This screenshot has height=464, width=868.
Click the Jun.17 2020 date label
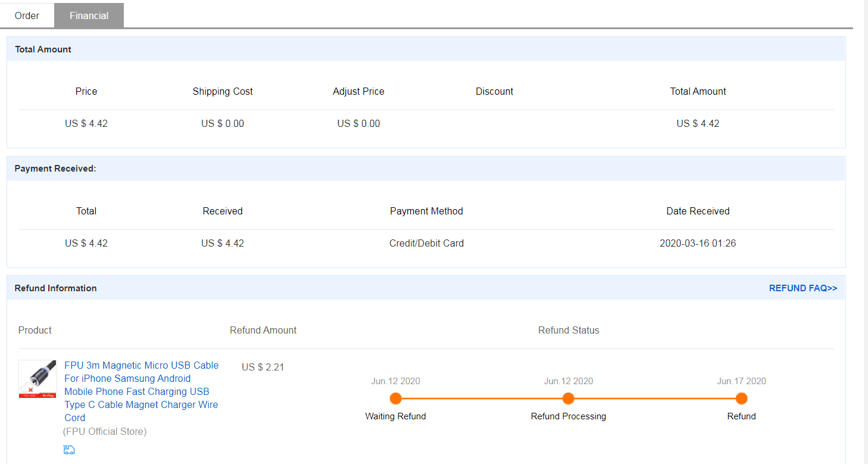(x=741, y=381)
